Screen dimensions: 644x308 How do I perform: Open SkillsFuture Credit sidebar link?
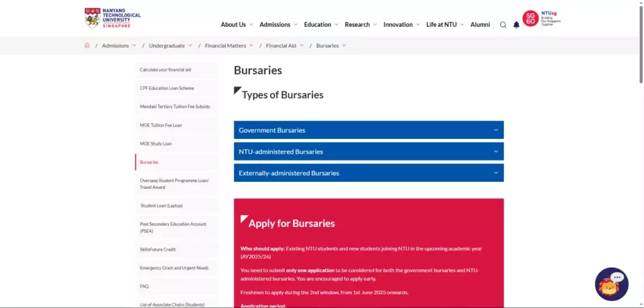177,250
